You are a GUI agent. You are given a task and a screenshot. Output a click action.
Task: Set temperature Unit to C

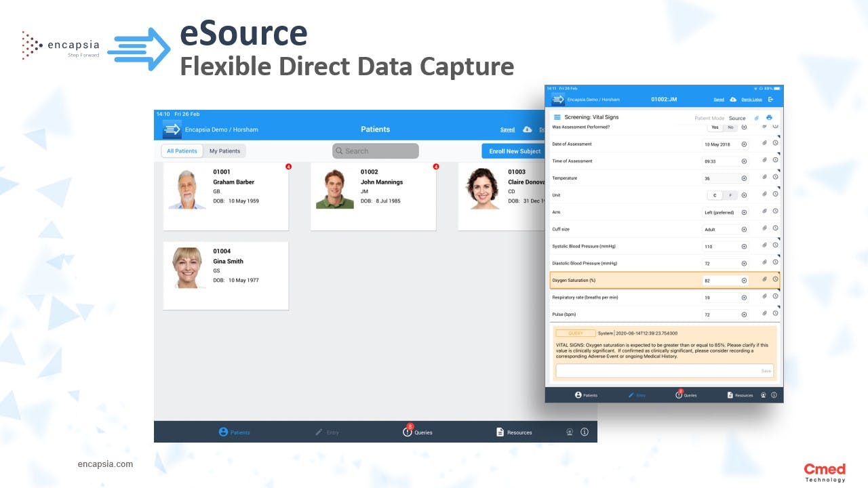coord(714,195)
